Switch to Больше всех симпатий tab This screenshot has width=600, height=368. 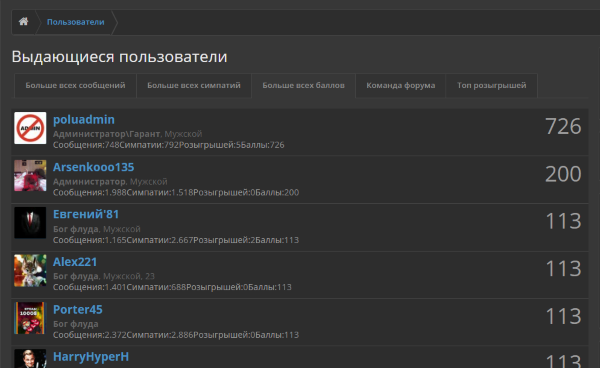pos(194,85)
